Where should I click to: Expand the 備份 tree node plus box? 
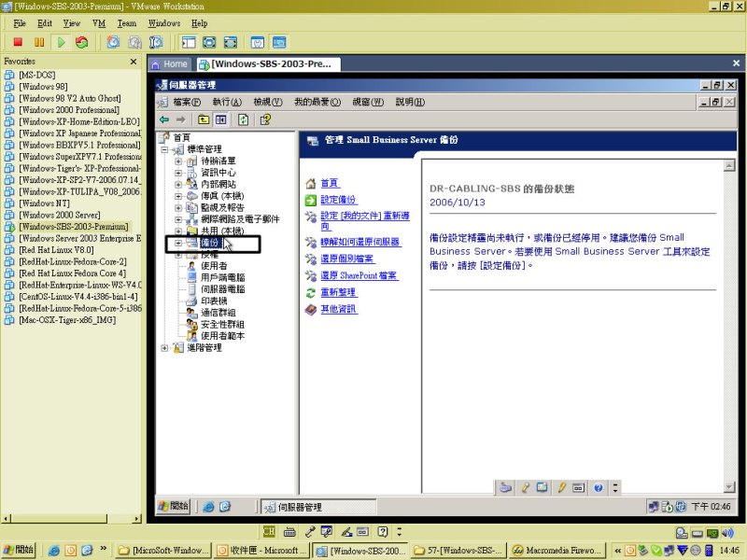tap(177, 243)
